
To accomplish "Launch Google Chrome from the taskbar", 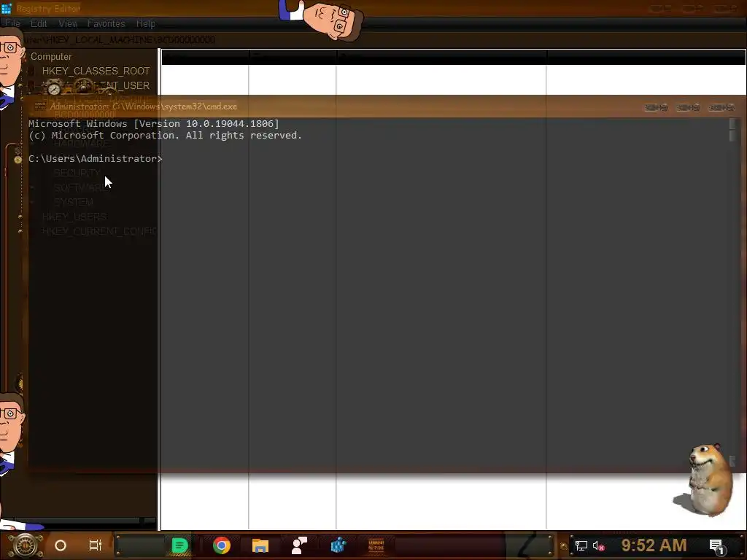I will point(222,545).
